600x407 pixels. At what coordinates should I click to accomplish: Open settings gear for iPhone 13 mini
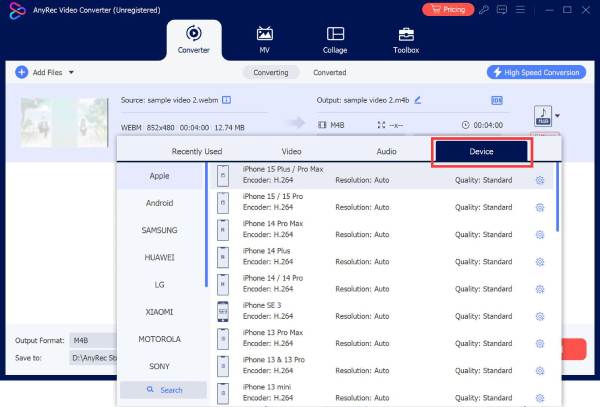[x=540, y=398]
